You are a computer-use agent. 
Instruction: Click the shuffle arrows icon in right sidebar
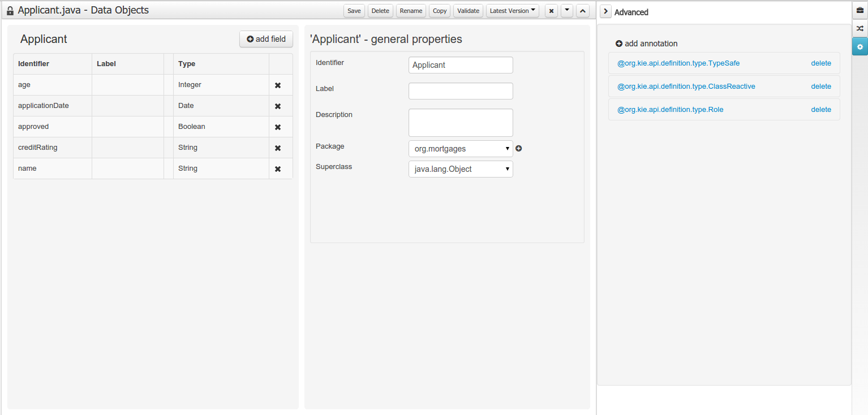coord(860,28)
